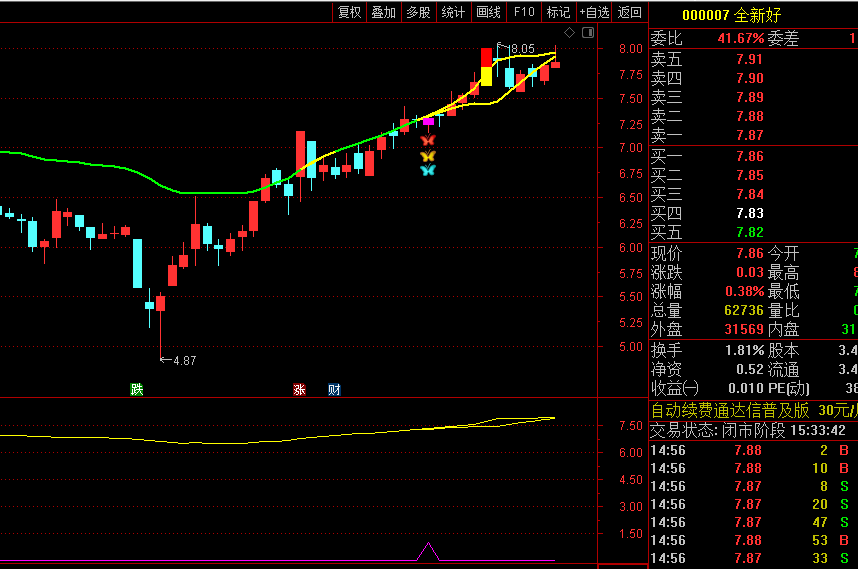Click the yellow butterfly signal marker
This screenshot has height=569, width=858.
(x=428, y=156)
